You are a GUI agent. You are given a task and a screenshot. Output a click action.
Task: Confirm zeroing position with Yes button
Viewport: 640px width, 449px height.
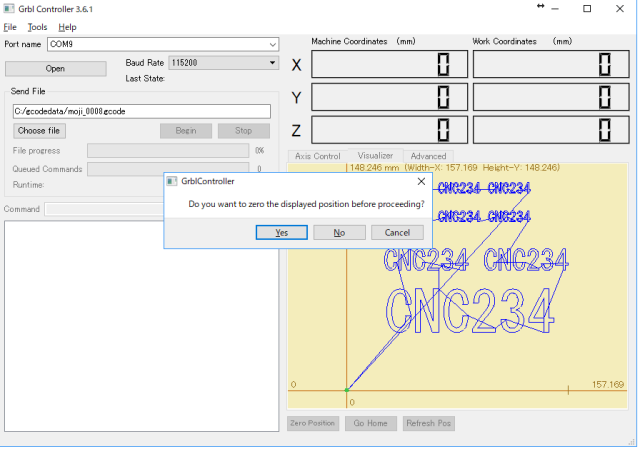click(281, 233)
